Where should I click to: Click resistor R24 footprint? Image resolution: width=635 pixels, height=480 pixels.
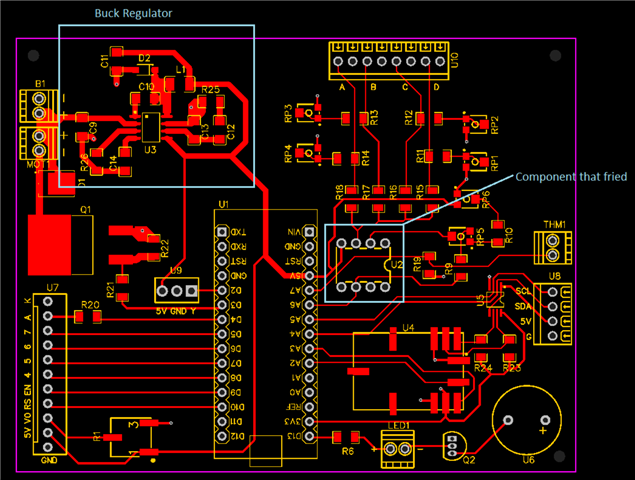[481, 348]
